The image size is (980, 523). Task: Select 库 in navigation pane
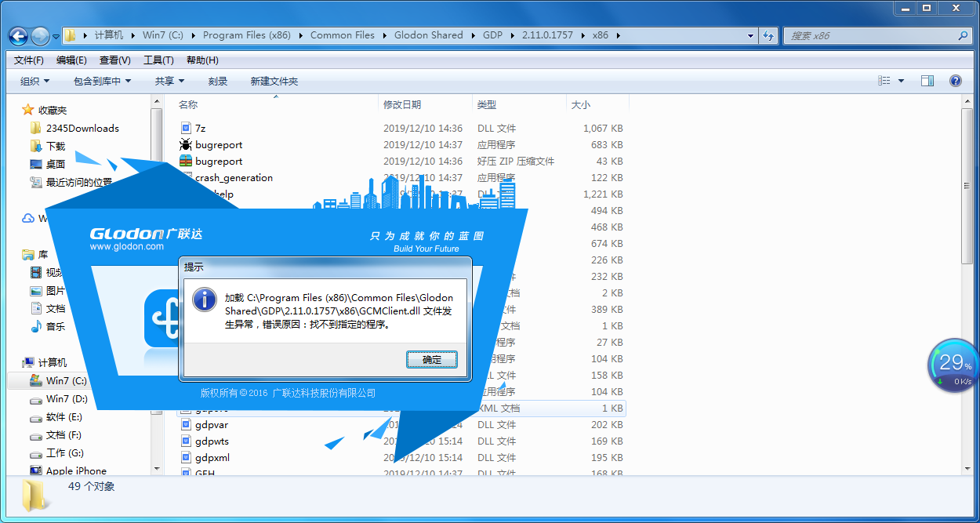43,255
